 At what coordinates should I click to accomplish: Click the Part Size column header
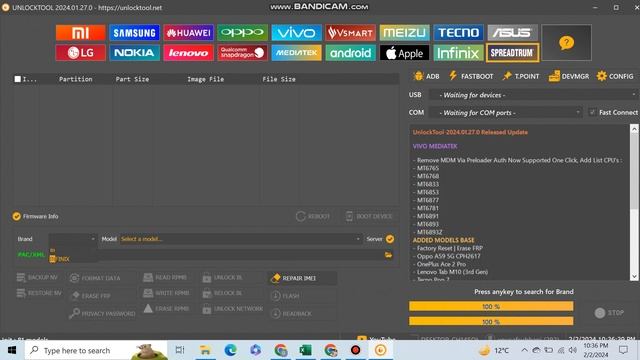pos(132,79)
